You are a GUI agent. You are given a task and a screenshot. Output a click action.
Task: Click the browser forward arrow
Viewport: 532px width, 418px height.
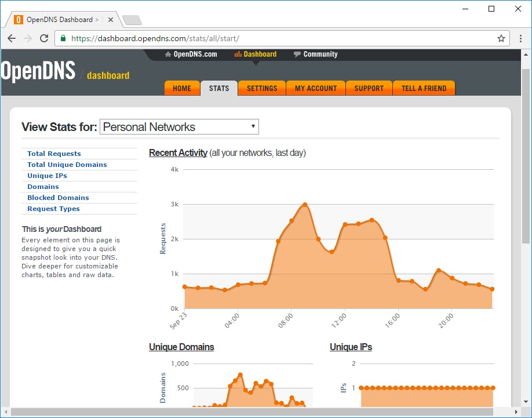click(x=28, y=38)
